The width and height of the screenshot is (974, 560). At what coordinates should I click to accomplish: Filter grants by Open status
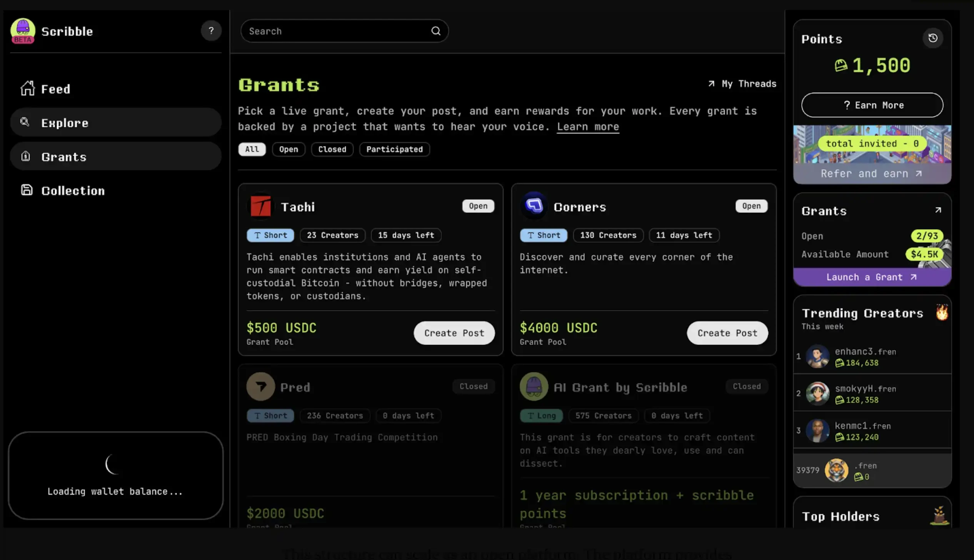(x=288, y=149)
